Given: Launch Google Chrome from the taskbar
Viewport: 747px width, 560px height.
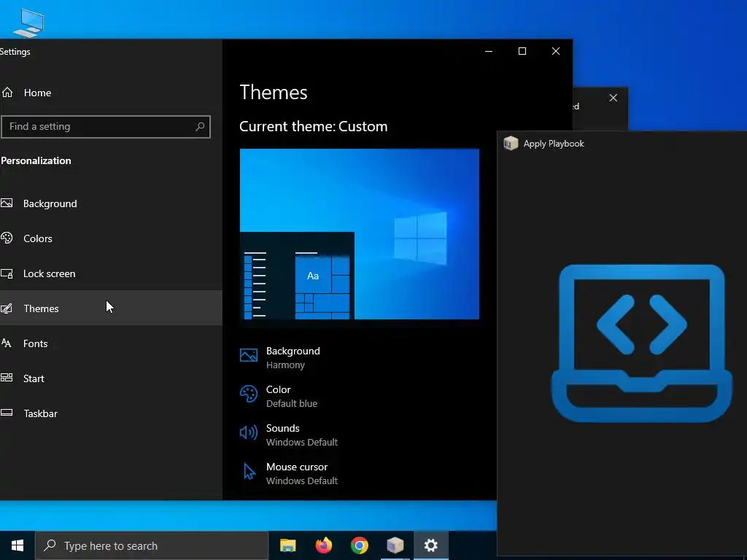Looking at the screenshot, I should 360,545.
